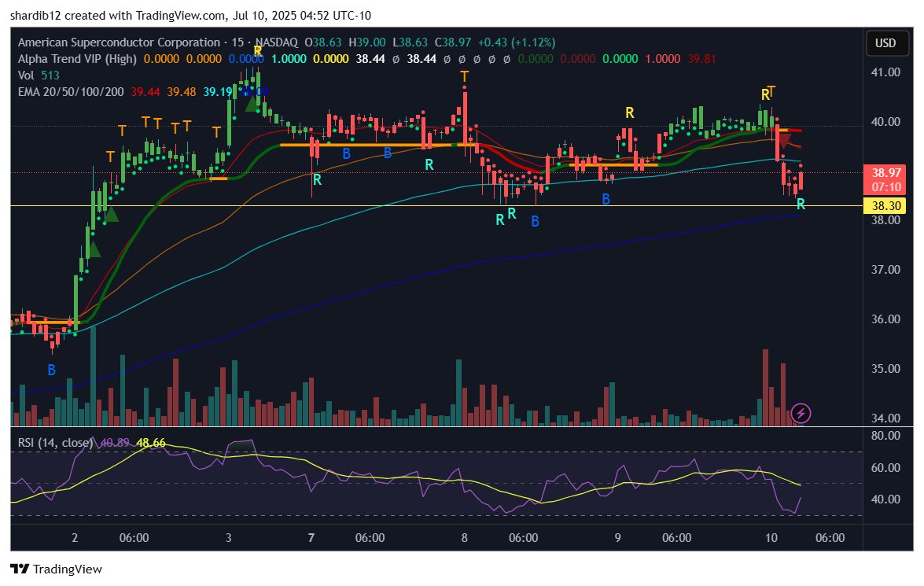Click the teal 39.19 EMA value

click(218, 92)
